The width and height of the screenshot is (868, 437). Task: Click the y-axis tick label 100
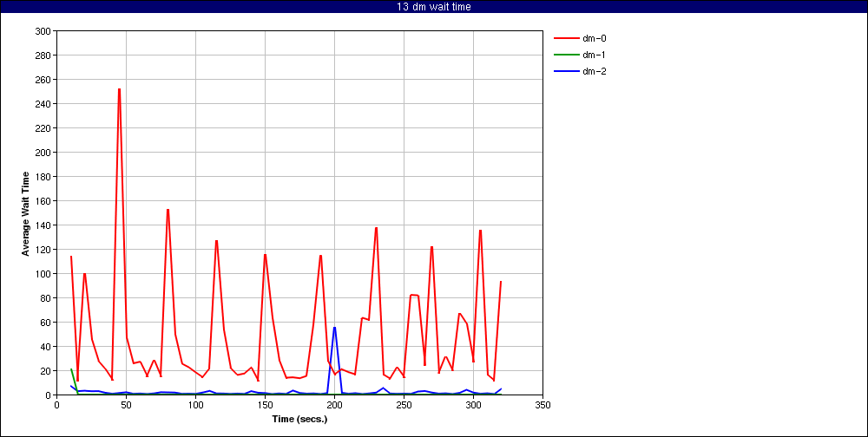pyautogui.click(x=42, y=274)
